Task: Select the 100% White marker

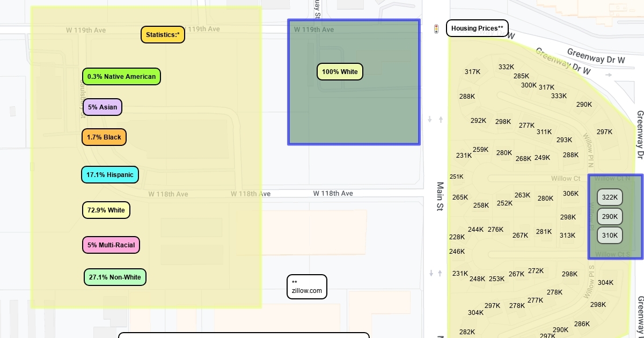Action: [x=340, y=72]
